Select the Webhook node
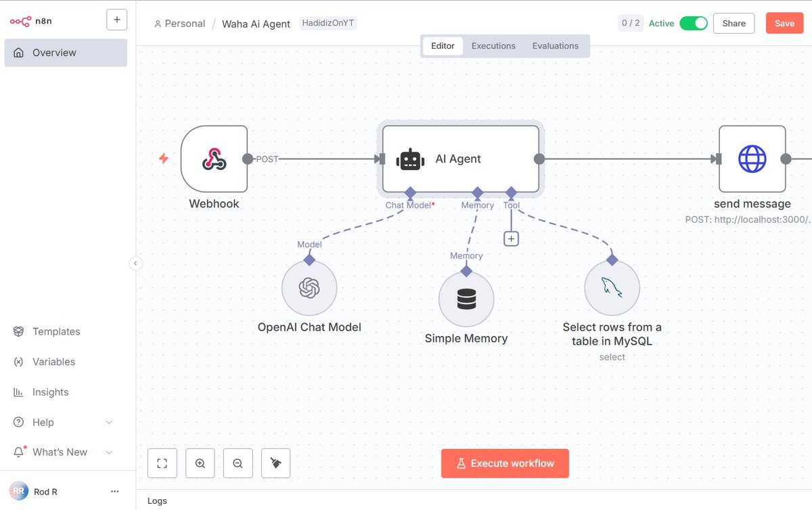This screenshot has width=812, height=510. [214, 159]
